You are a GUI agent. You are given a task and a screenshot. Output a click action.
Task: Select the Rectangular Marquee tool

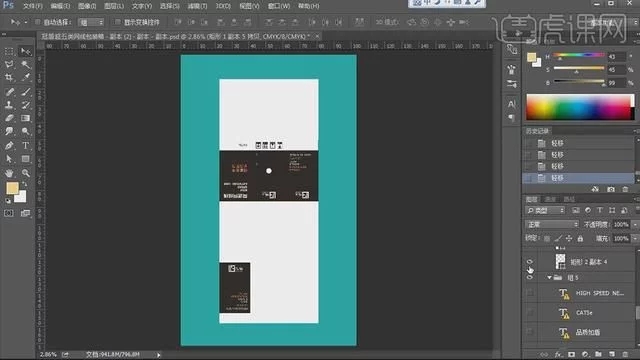click(9, 51)
